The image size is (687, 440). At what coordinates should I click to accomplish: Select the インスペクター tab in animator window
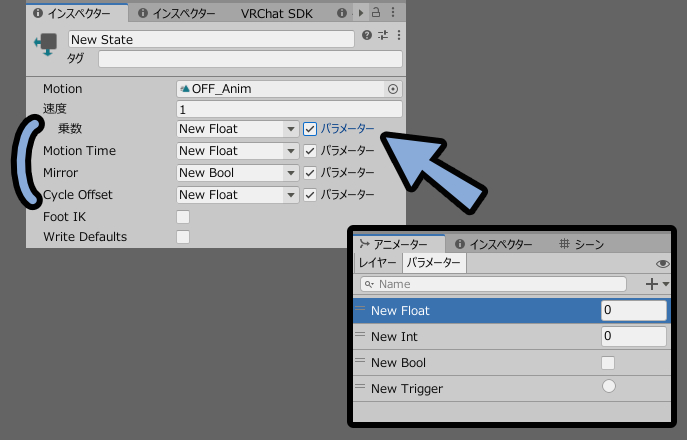(x=493, y=244)
